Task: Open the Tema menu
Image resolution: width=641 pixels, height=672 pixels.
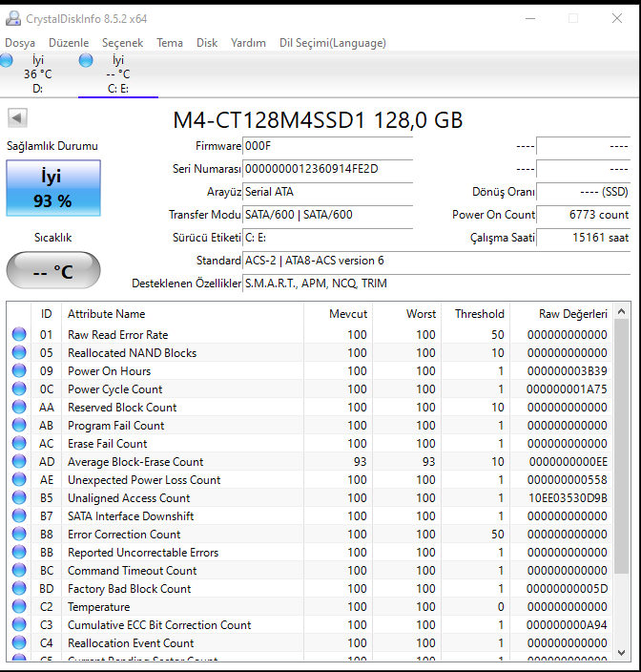Action: pyautogui.click(x=170, y=43)
